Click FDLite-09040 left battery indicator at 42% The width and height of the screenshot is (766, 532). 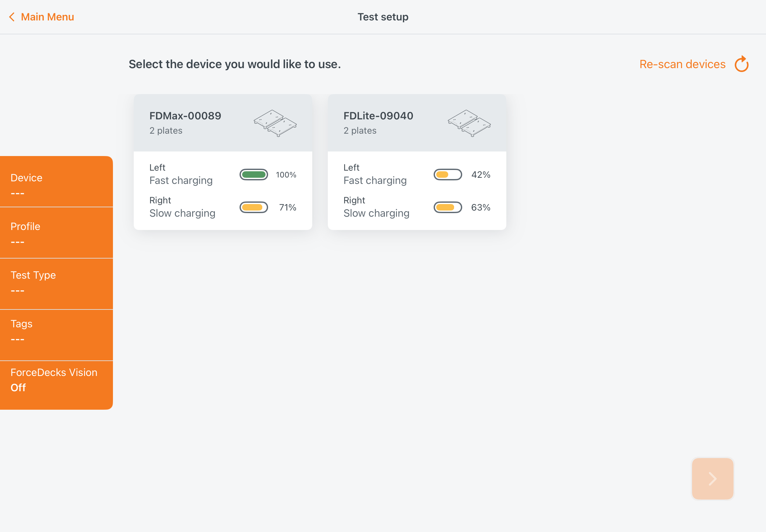tap(448, 174)
